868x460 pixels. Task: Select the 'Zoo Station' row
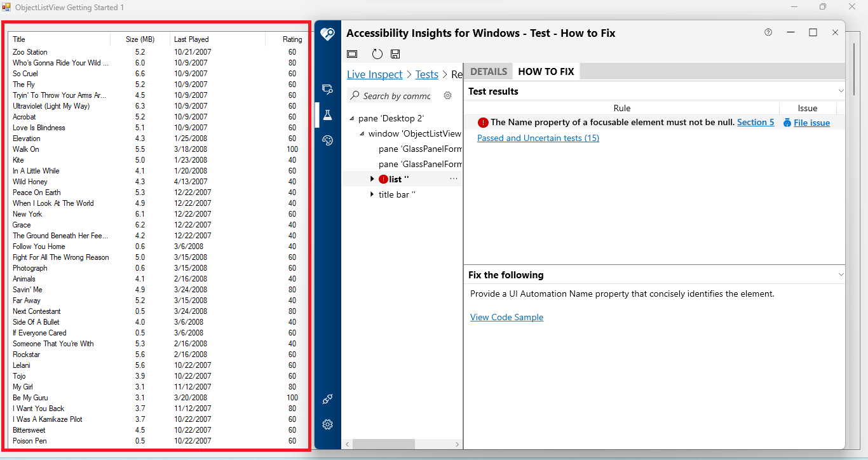click(157, 52)
